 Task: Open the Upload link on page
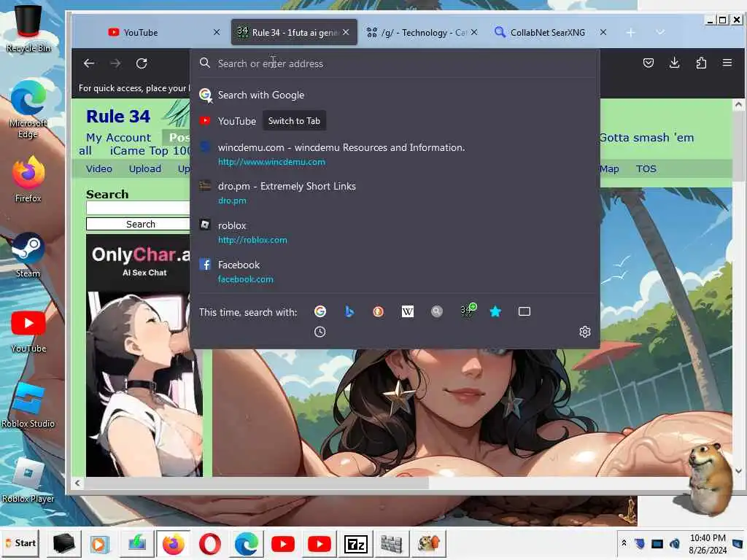(145, 168)
